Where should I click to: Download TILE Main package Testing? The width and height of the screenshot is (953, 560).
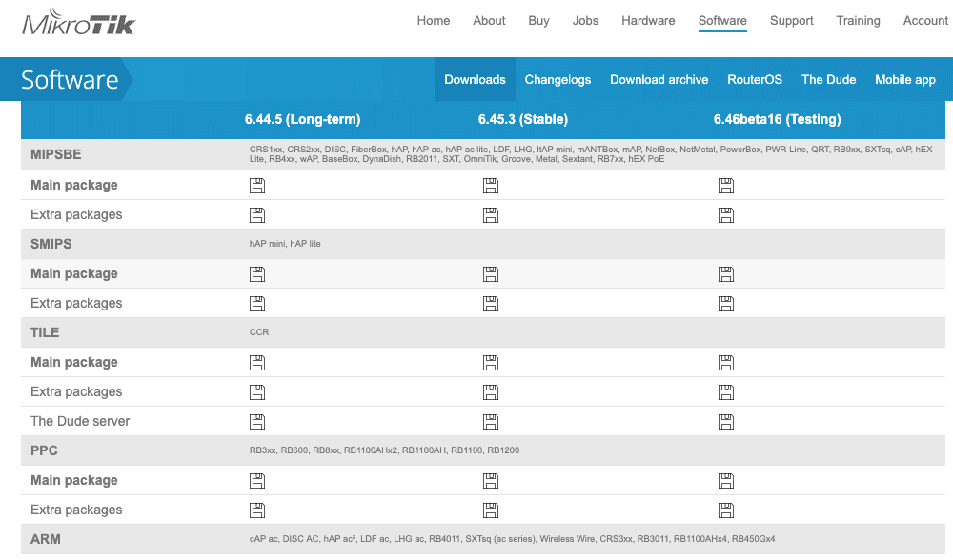coord(725,363)
